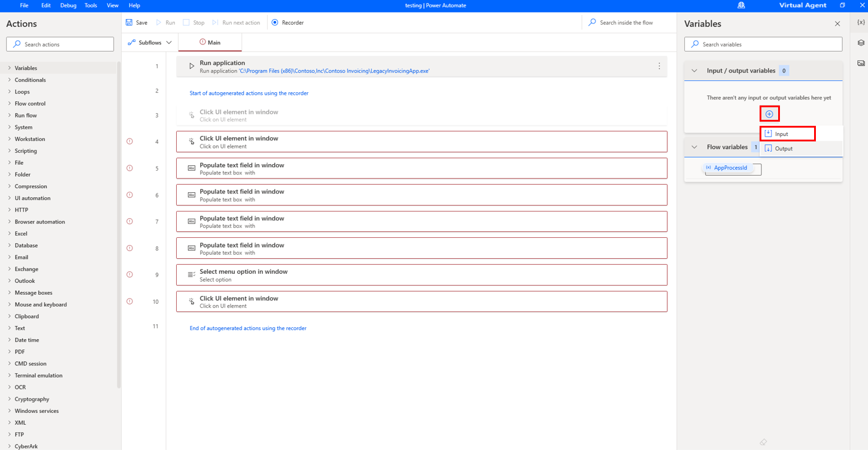Open the more actions menu on Run application

pyautogui.click(x=659, y=66)
